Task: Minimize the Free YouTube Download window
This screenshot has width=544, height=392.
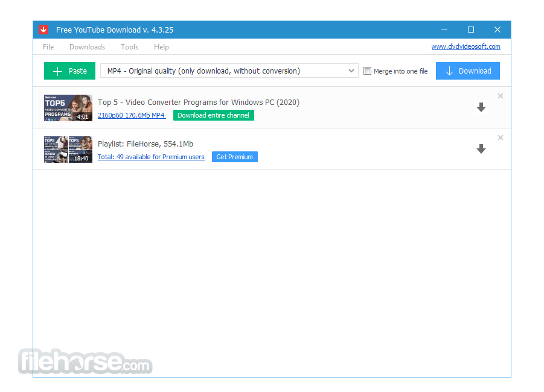Action: (x=444, y=30)
